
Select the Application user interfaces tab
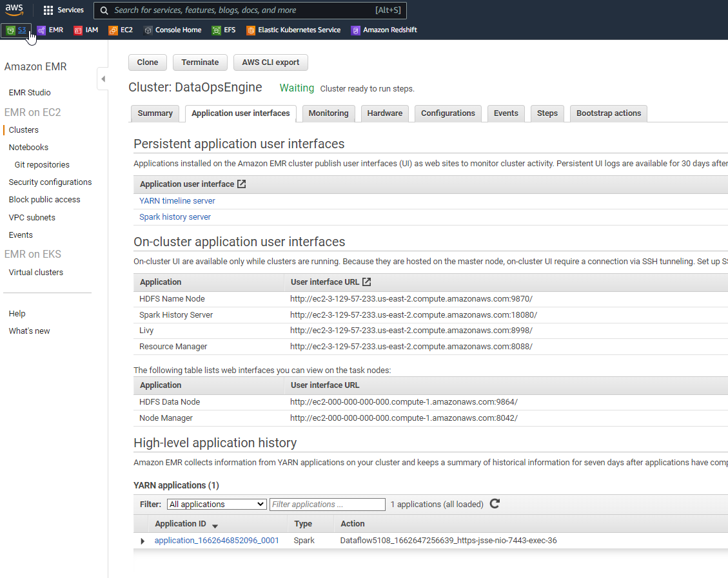(241, 113)
